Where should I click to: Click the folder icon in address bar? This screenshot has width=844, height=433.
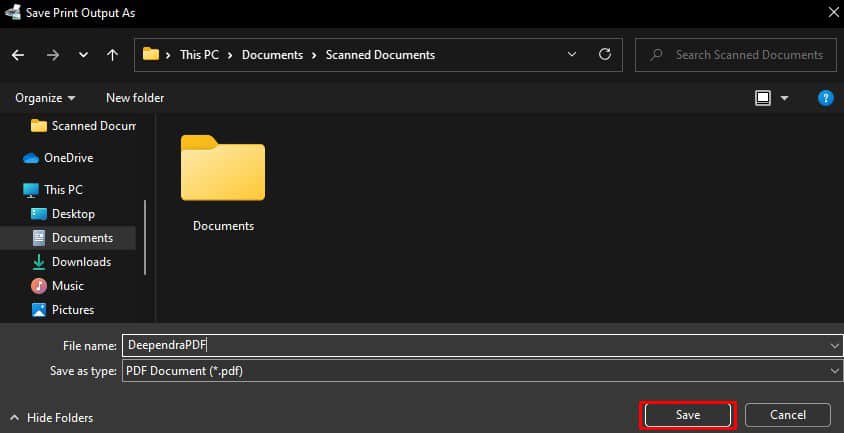point(151,54)
